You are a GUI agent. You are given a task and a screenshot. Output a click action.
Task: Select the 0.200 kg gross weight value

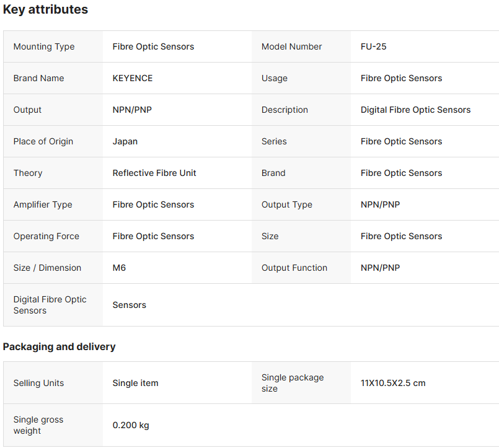tap(130, 425)
